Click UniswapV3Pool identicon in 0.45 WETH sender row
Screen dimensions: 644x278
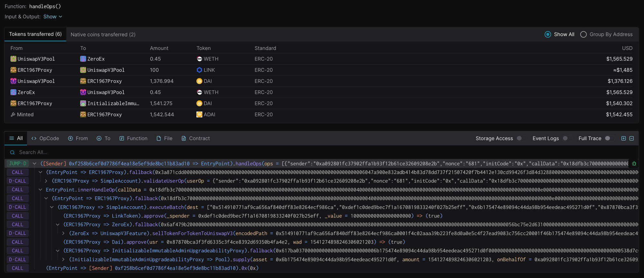pos(13,59)
